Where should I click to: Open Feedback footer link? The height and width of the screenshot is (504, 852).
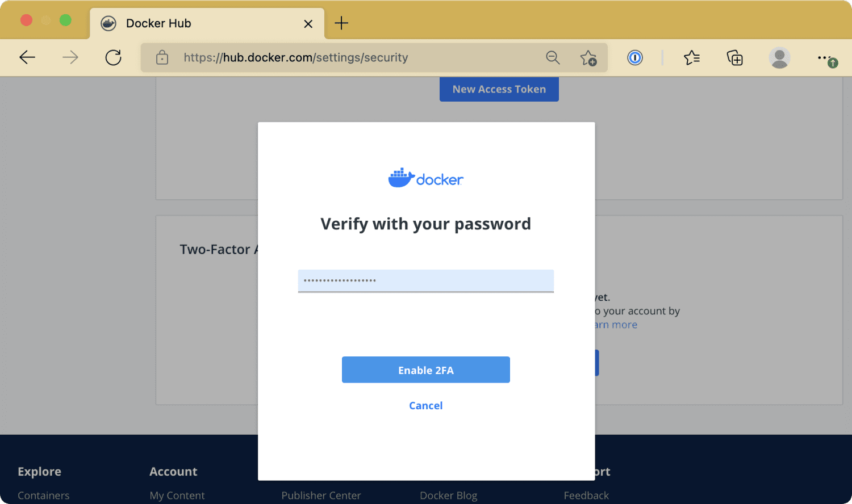tap(586, 495)
